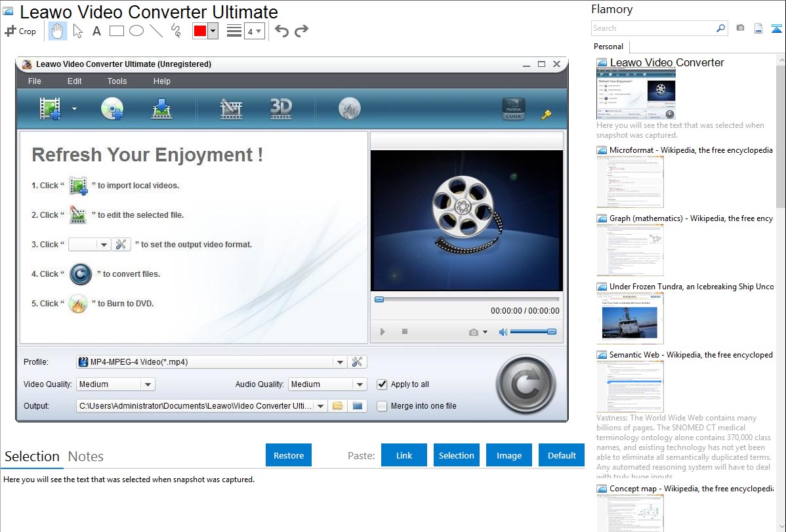Open the Video Quality dropdown
The width and height of the screenshot is (786, 532).
(x=148, y=384)
